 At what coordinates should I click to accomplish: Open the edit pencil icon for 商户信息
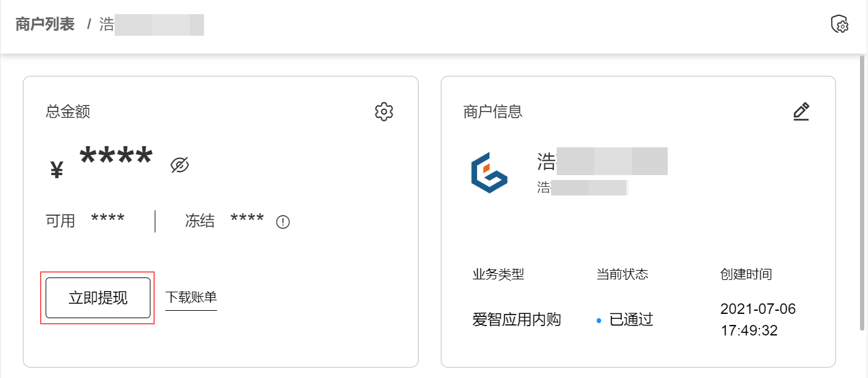[801, 112]
